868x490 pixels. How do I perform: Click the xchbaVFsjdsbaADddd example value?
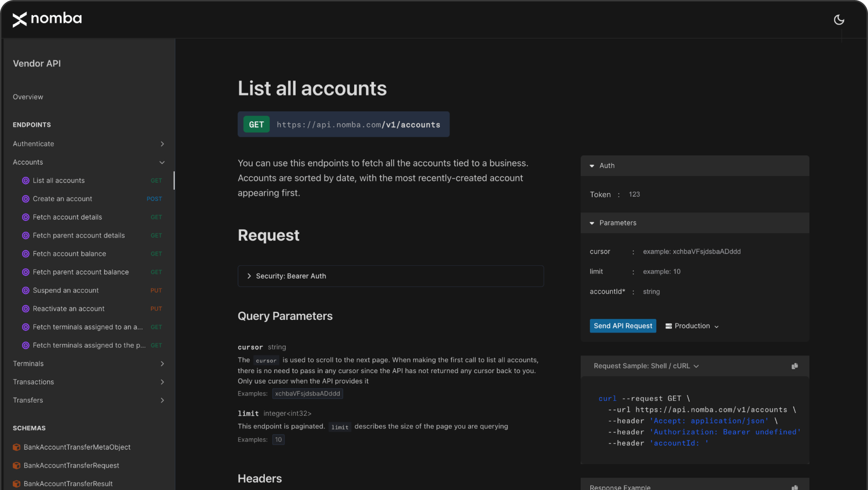[x=307, y=393]
